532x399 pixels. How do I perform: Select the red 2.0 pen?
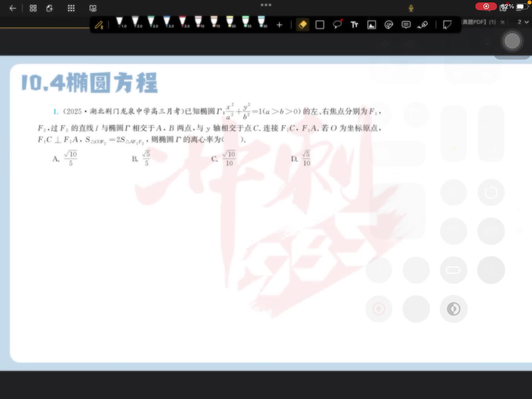[183, 22]
